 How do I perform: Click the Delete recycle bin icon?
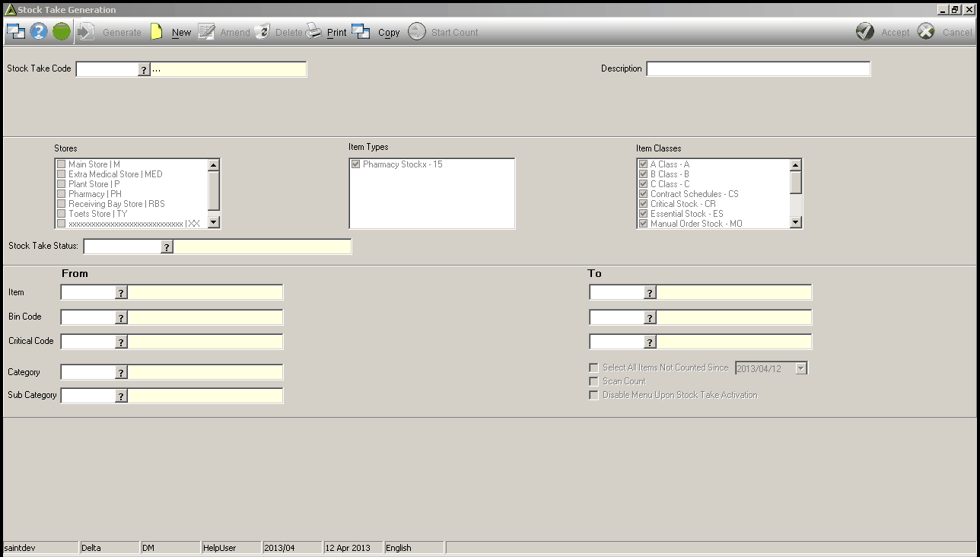pyautogui.click(x=262, y=32)
